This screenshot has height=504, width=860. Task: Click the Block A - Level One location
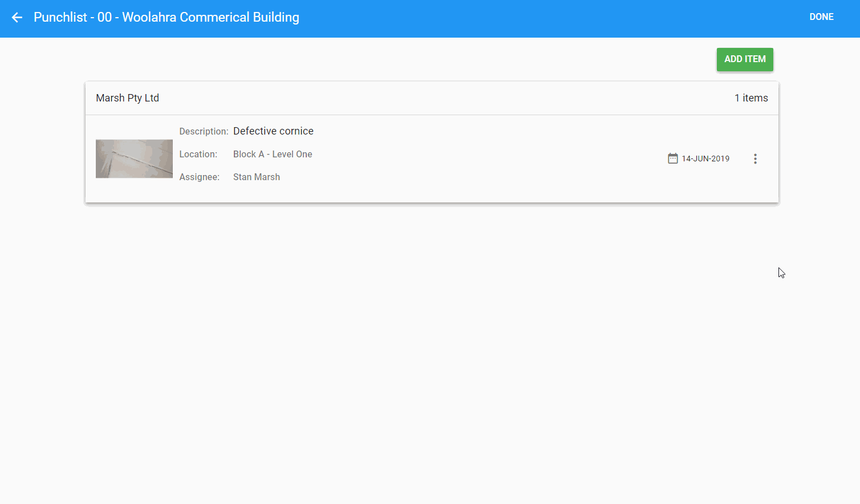[x=273, y=155]
